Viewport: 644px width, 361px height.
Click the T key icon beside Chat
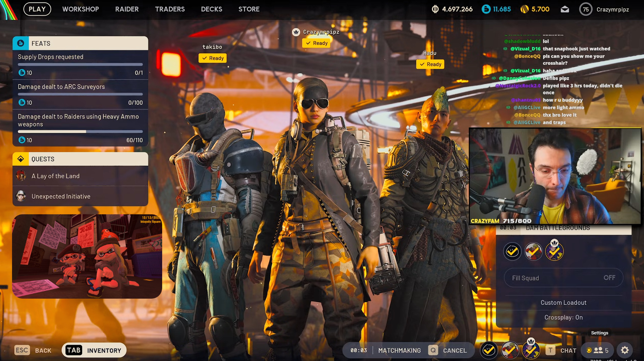click(x=550, y=350)
